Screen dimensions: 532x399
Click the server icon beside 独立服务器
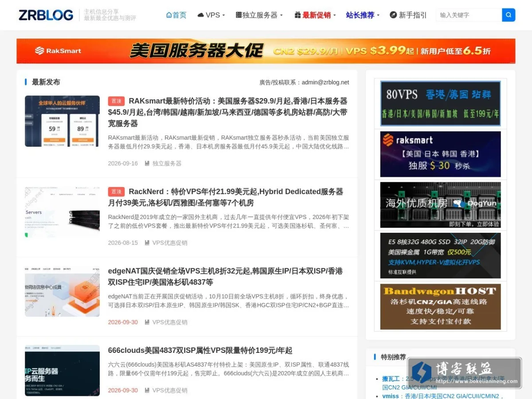[x=239, y=15]
